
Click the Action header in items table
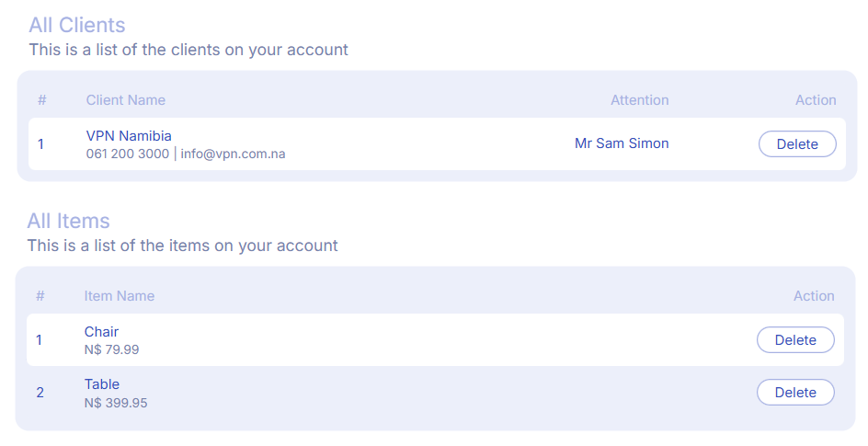(814, 296)
